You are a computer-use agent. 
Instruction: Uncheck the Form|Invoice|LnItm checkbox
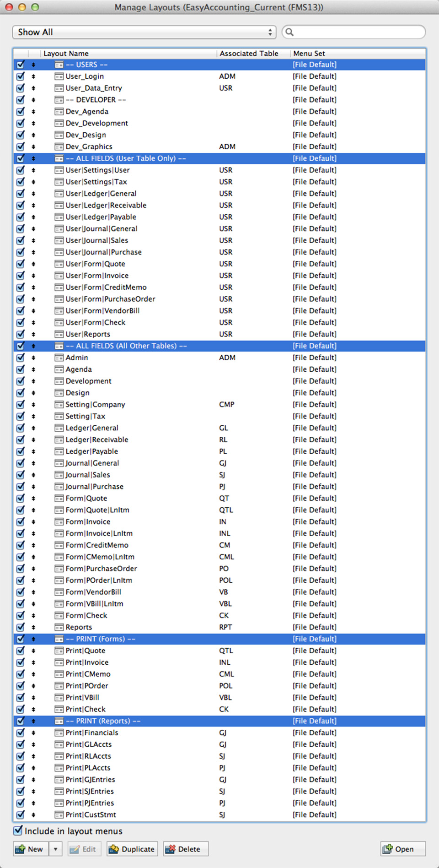[x=21, y=533]
